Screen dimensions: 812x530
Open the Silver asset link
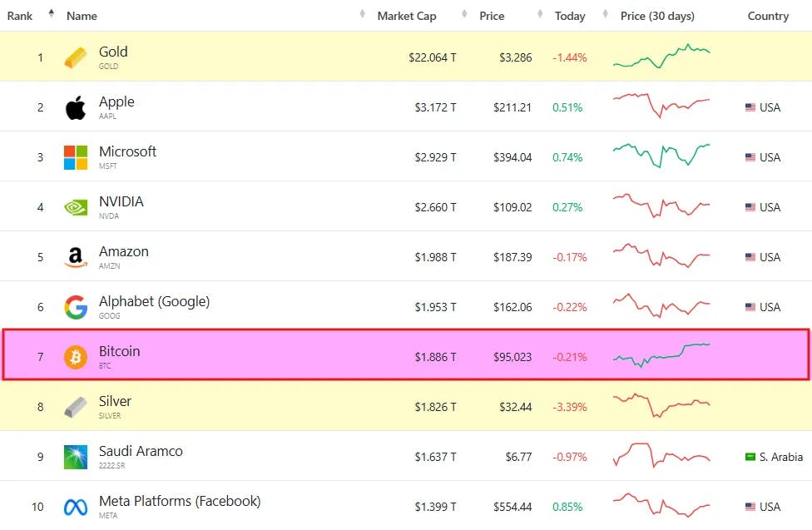click(115, 402)
